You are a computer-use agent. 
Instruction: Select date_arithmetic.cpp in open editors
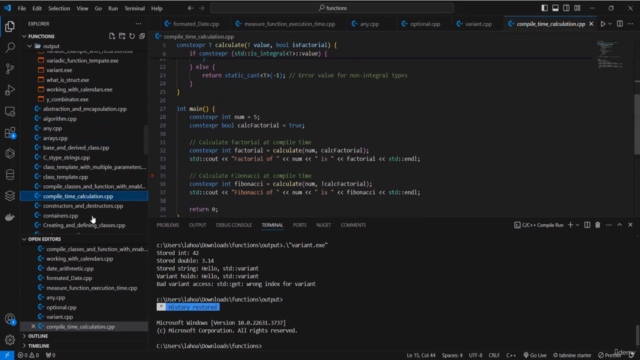coord(70,269)
